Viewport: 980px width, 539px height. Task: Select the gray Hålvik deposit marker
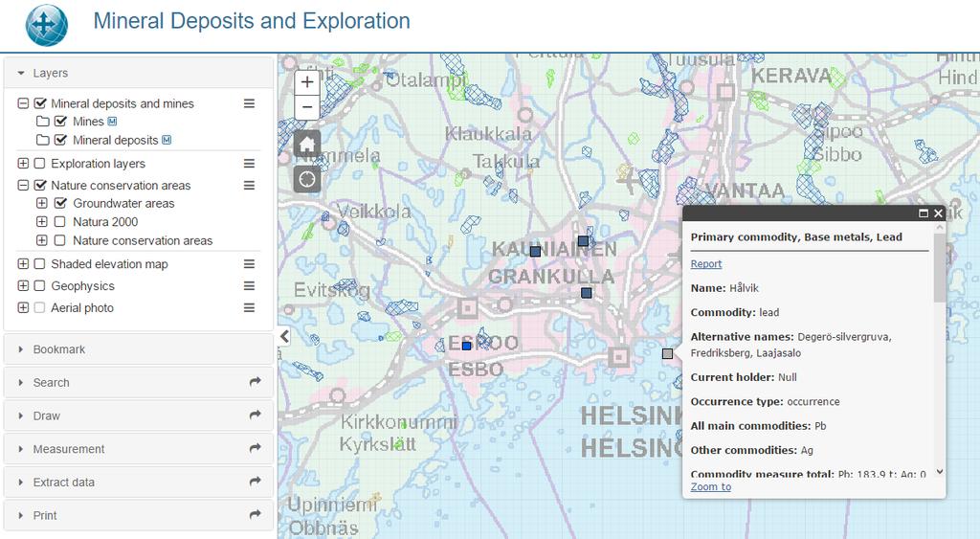coord(667,354)
